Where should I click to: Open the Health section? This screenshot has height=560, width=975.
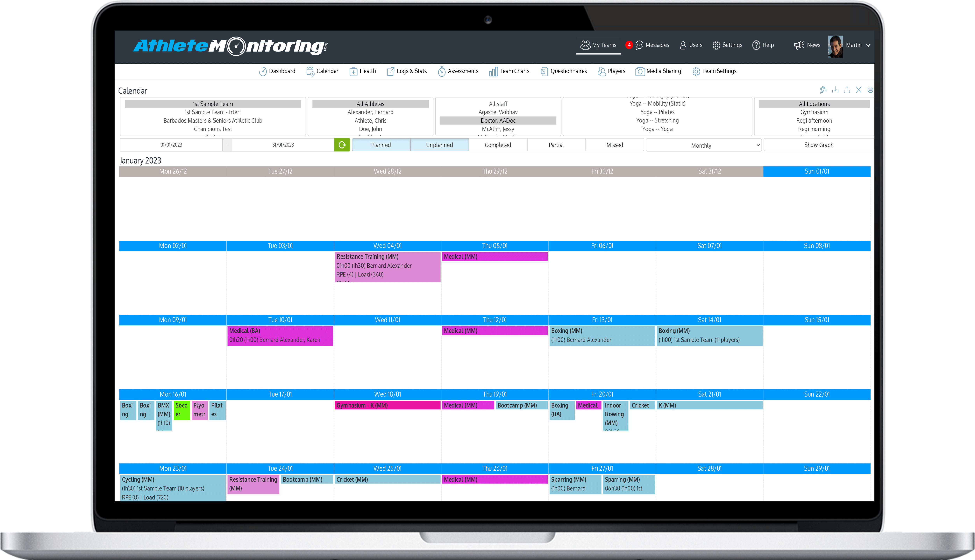(363, 71)
